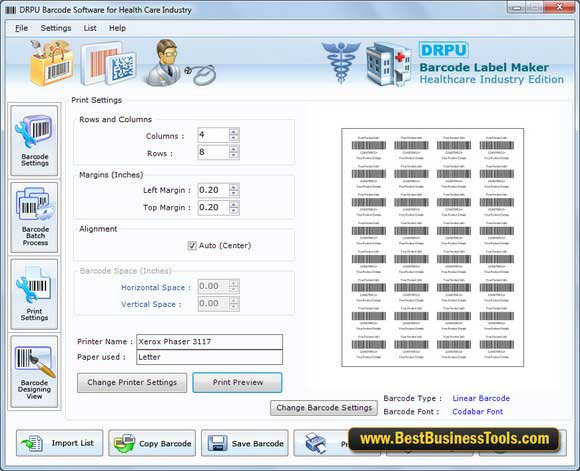Click the Import List button

pyautogui.click(x=60, y=443)
